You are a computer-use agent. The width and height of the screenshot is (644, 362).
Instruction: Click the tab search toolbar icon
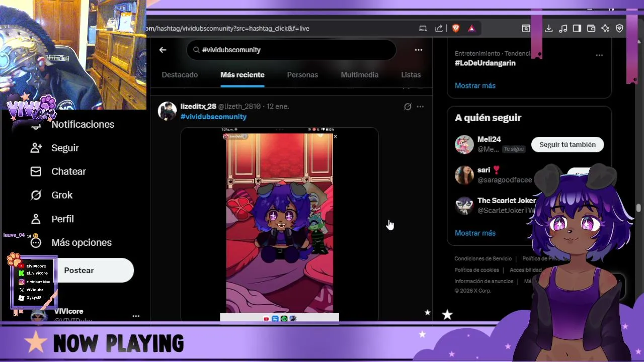point(526,29)
